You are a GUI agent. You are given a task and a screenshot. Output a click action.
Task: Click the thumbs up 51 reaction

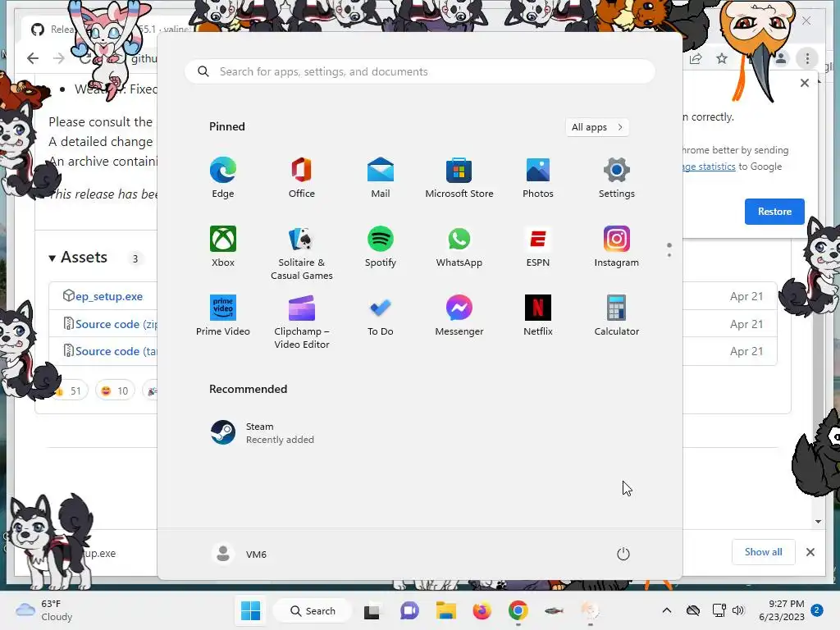click(70, 391)
